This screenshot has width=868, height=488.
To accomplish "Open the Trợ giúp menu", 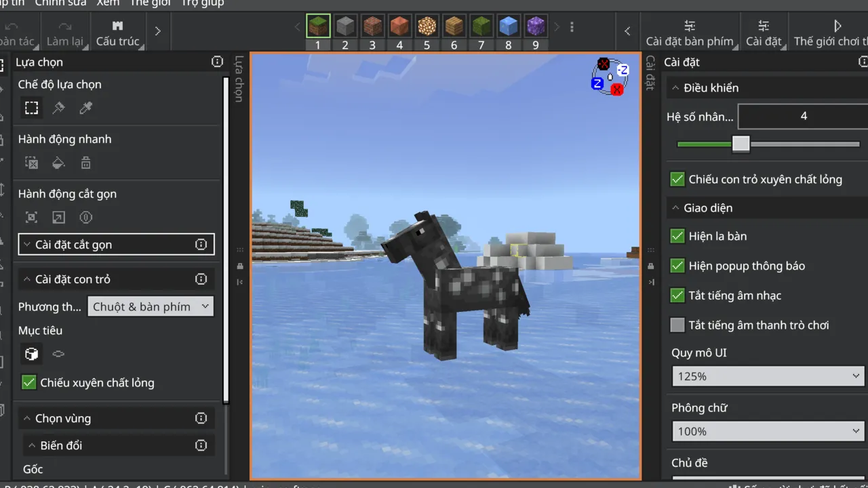I will [202, 3].
